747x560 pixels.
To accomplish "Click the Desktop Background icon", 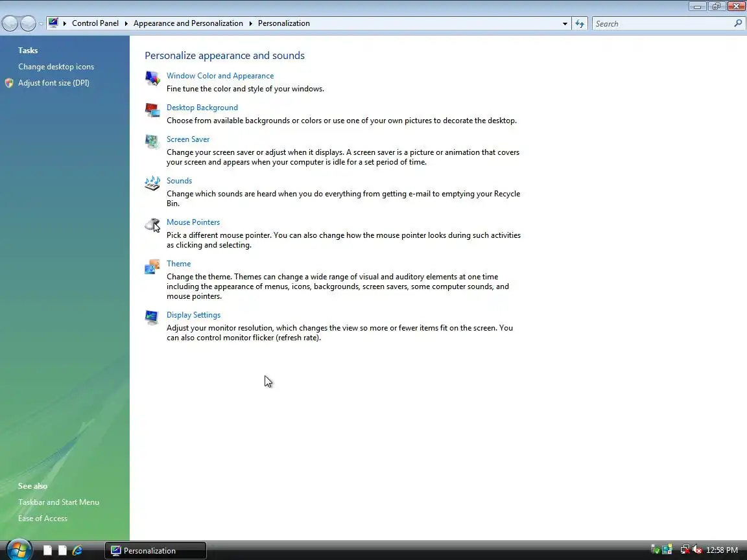I will 152,110.
